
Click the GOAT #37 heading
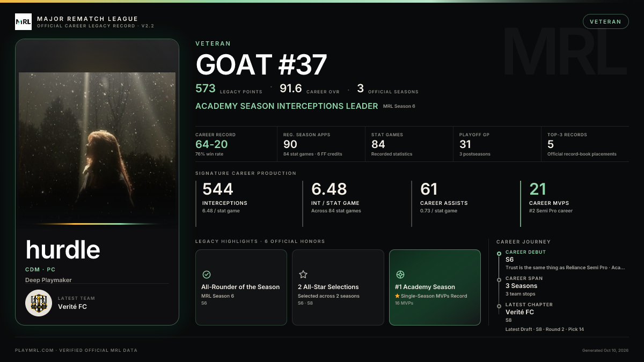click(x=261, y=65)
